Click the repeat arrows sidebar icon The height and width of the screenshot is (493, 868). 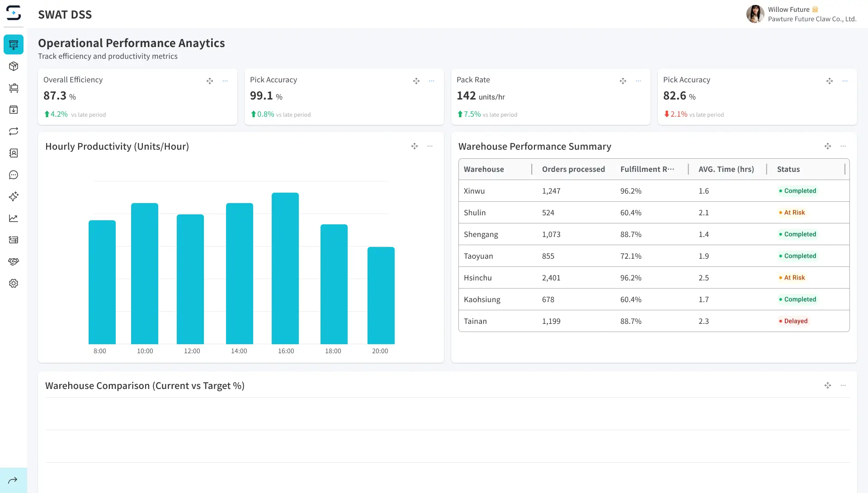(x=14, y=132)
